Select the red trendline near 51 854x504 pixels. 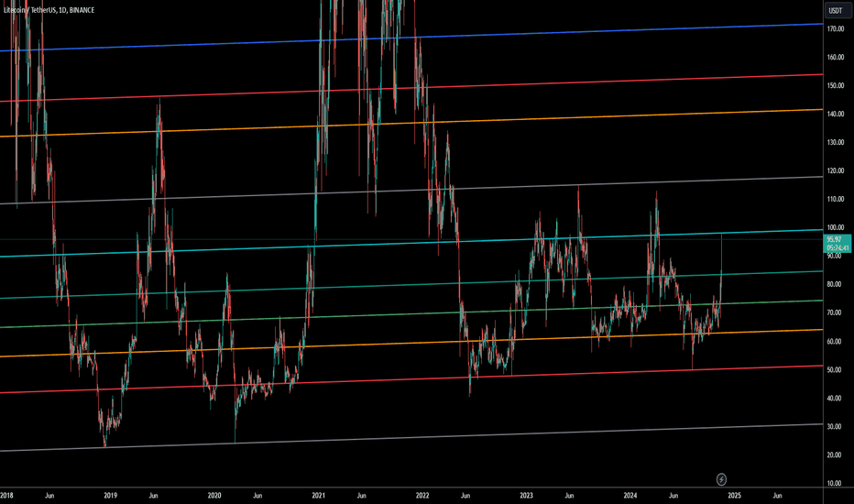point(411,379)
